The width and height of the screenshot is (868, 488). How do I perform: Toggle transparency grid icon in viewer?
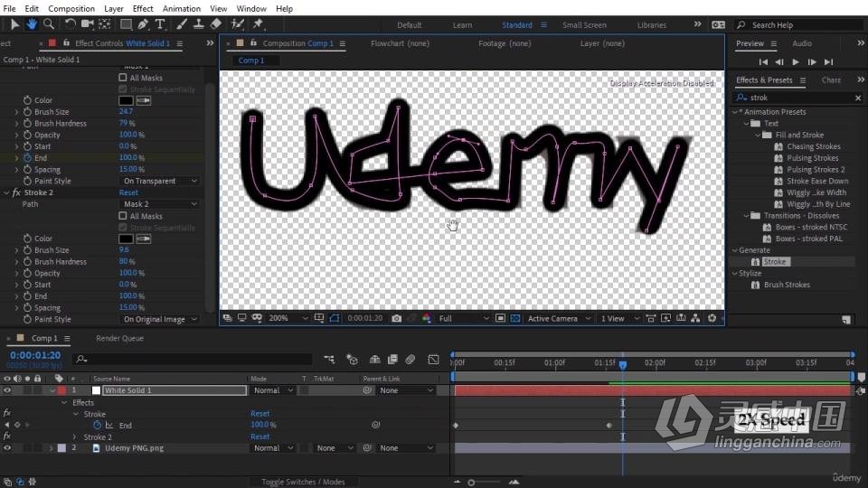pos(514,319)
